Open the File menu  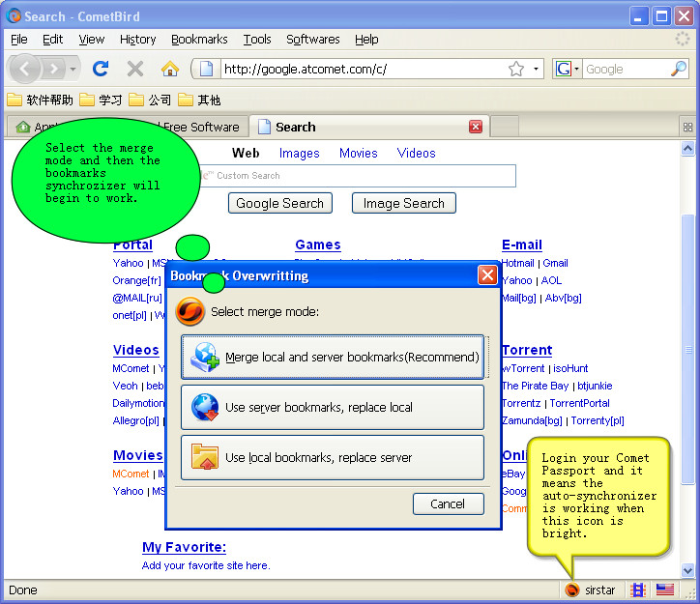[x=18, y=40]
